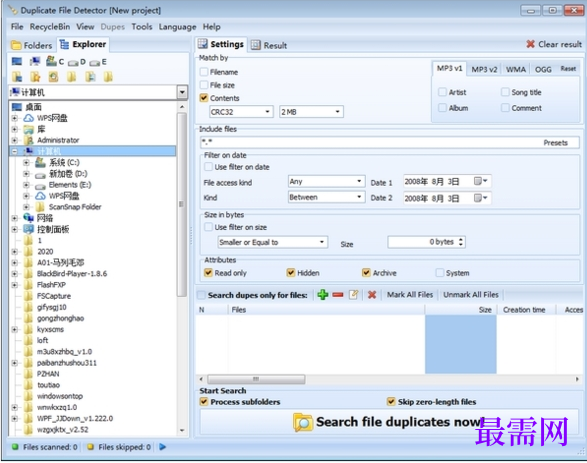Click the edit file list pencil icon
587x463 pixels.
pos(354,295)
